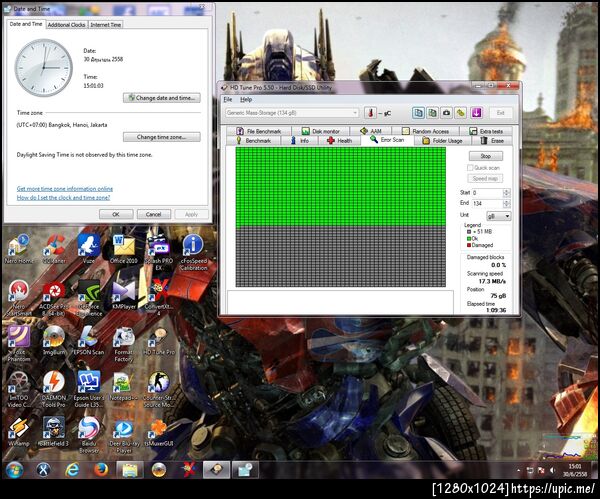Launch Nero StartSmart desktop icon

click(x=18, y=298)
